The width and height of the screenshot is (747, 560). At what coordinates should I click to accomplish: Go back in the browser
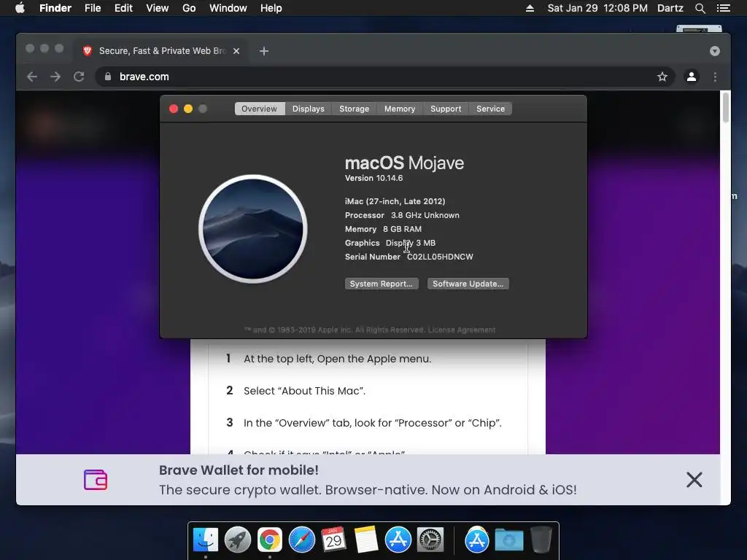(x=32, y=77)
